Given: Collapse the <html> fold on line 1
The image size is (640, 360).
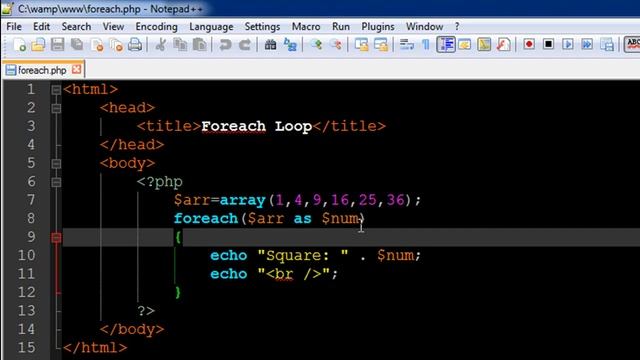Looking at the screenshot, I should coord(56,89).
